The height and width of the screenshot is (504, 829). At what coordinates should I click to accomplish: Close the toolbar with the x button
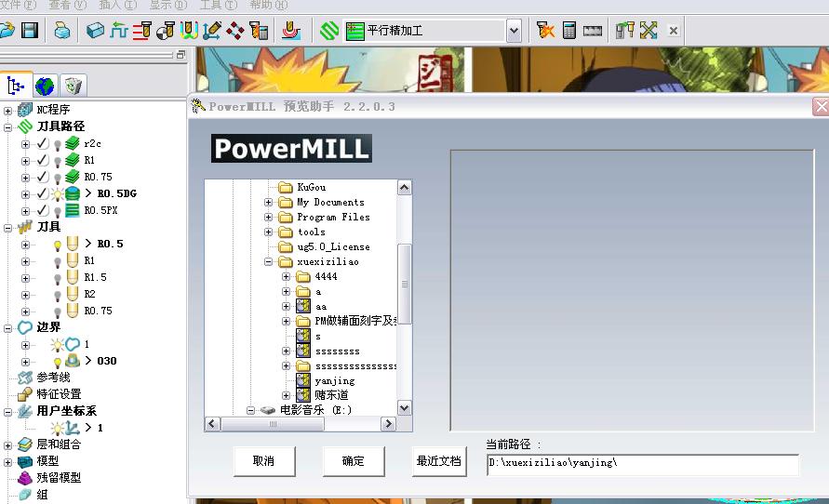(673, 31)
